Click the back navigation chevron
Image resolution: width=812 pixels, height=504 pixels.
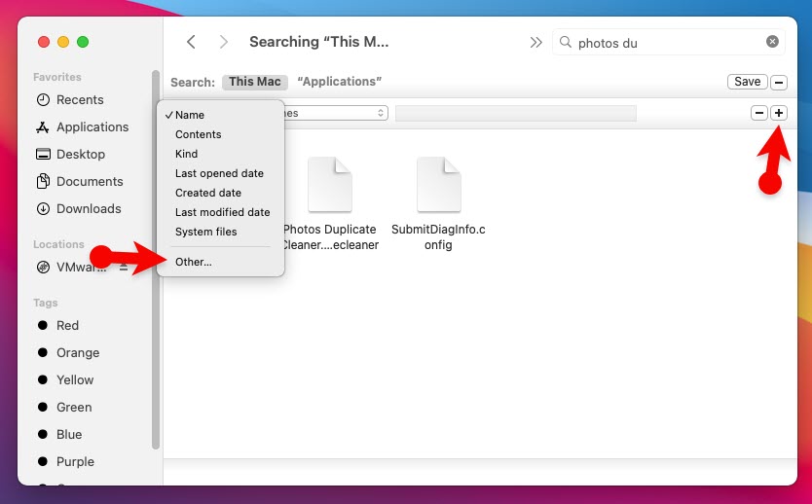click(x=191, y=42)
